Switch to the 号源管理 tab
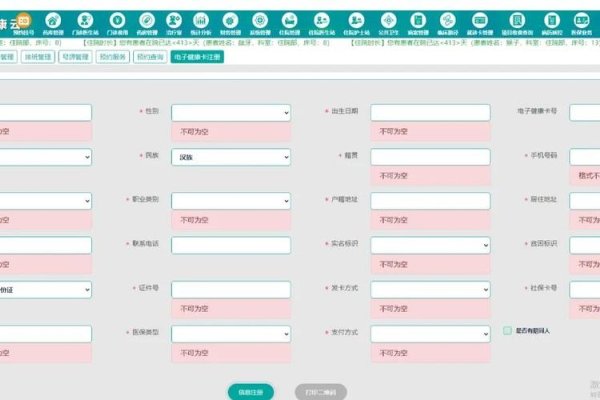This screenshot has height=400, width=600. 75,57
